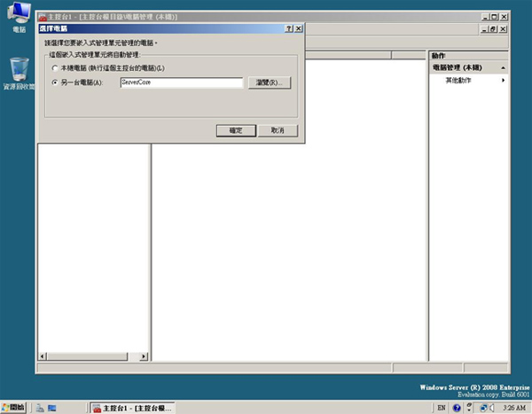Click the 瀏覽(R)... browse button

point(269,82)
